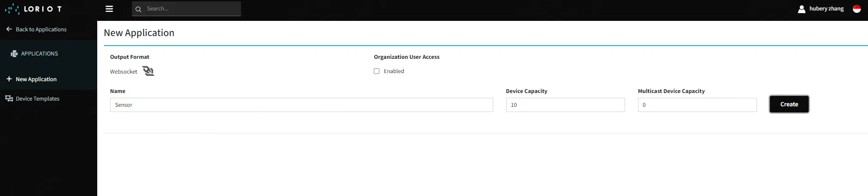Click the search magnifier icon
868x196 pixels.
pyautogui.click(x=139, y=9)
